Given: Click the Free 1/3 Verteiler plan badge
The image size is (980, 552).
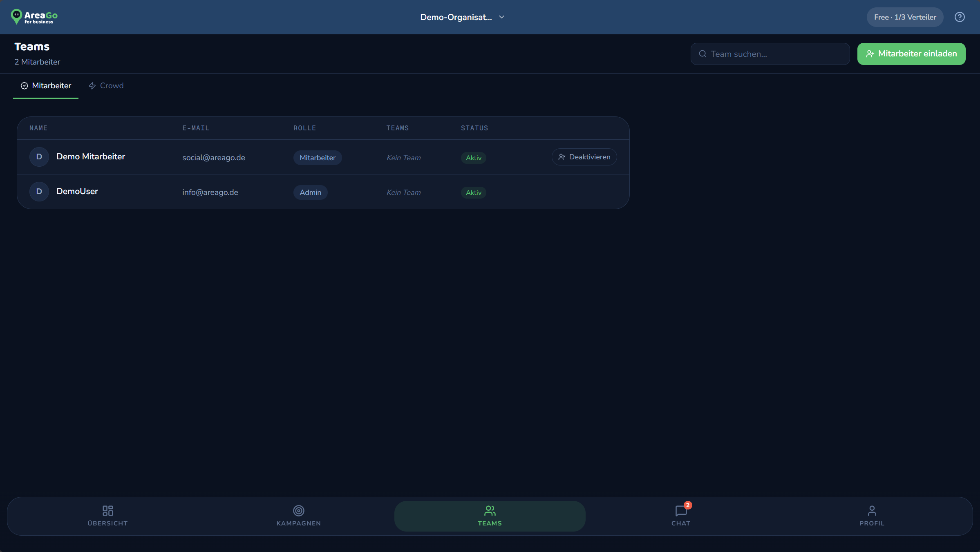Looking at the screenshot, I should tap(905, 17).
